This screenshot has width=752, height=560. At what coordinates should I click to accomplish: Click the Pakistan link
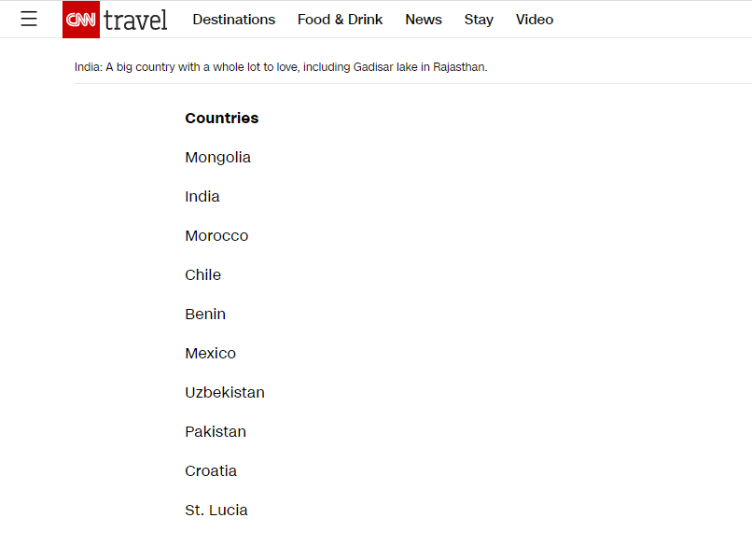pyautogui.click(x=216, y=432)
